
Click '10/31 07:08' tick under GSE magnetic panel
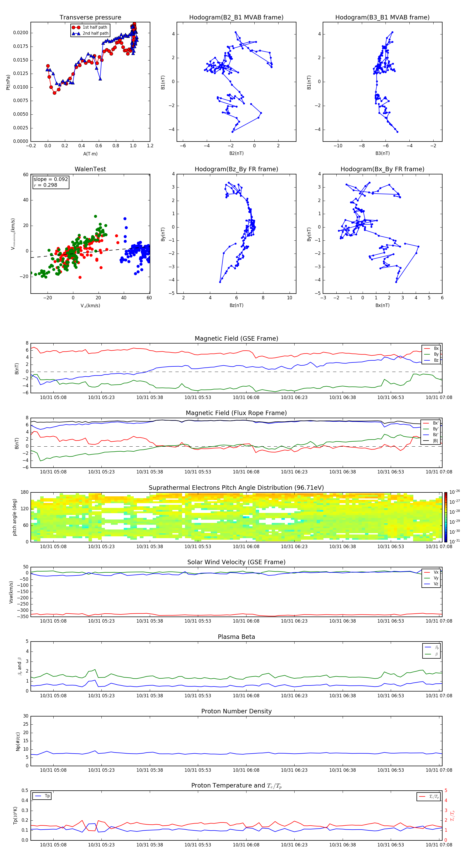439,398
